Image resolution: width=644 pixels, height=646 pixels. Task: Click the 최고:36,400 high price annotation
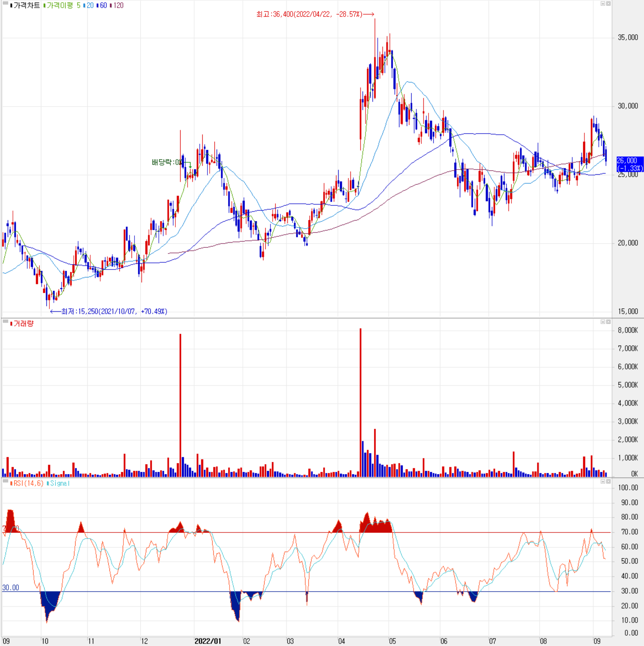point(315,14)
